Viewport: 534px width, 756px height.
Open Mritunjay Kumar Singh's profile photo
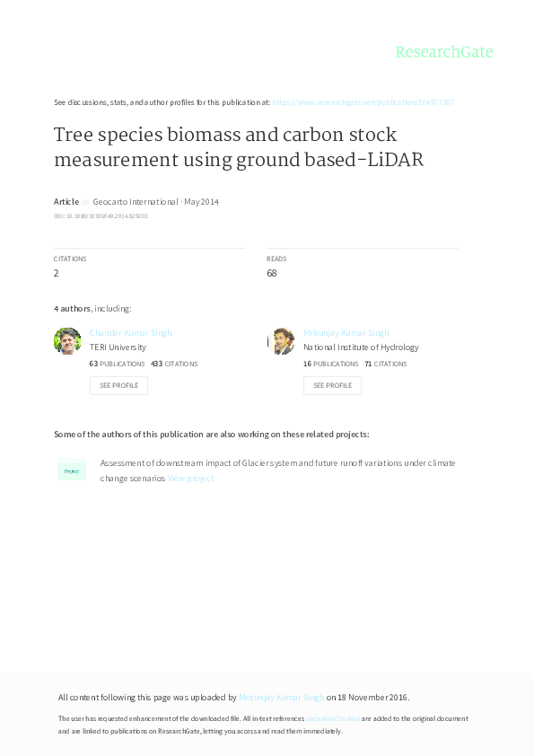click(x=283, y=341)
